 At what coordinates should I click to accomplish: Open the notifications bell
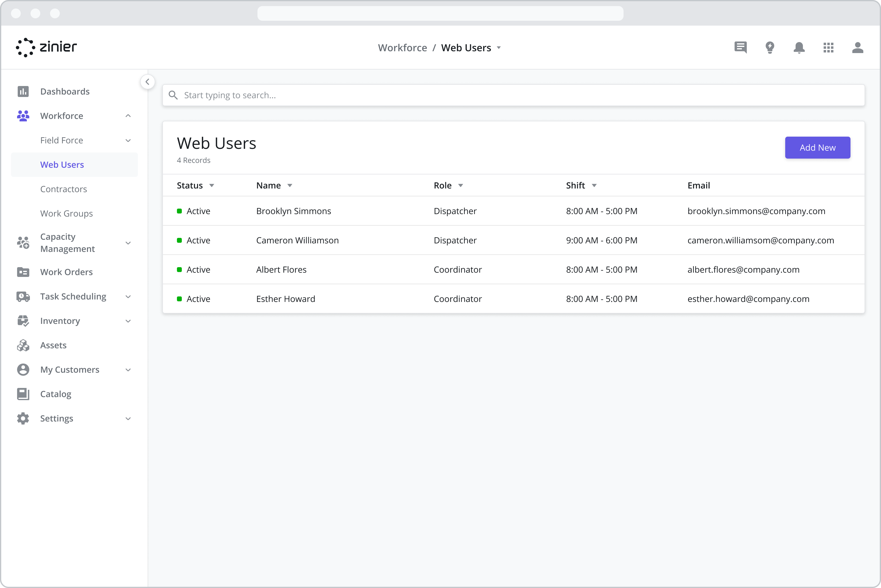tap(799, 48)
